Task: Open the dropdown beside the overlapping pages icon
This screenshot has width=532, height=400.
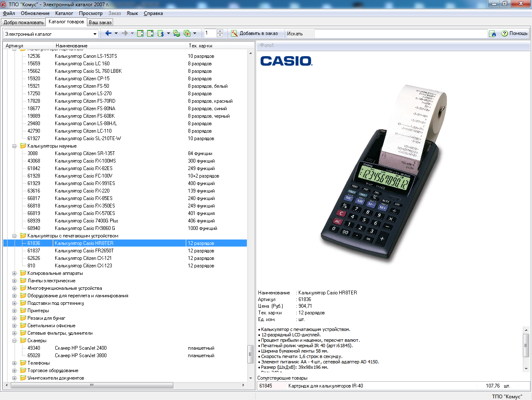Action: (x=195, y=33)
